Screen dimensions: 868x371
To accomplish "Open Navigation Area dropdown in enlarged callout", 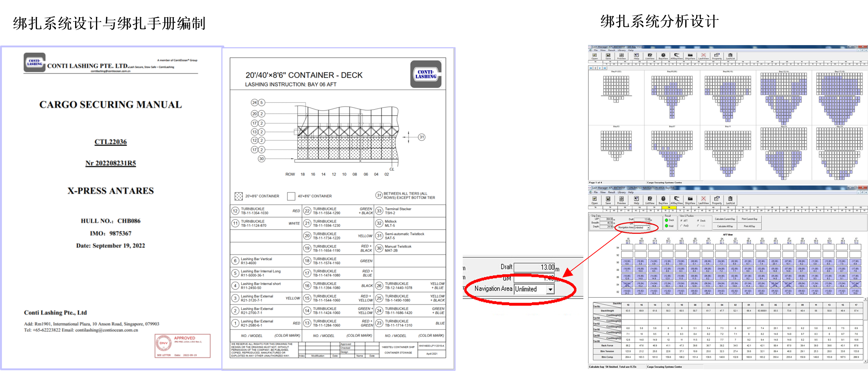I will [550, 289].
